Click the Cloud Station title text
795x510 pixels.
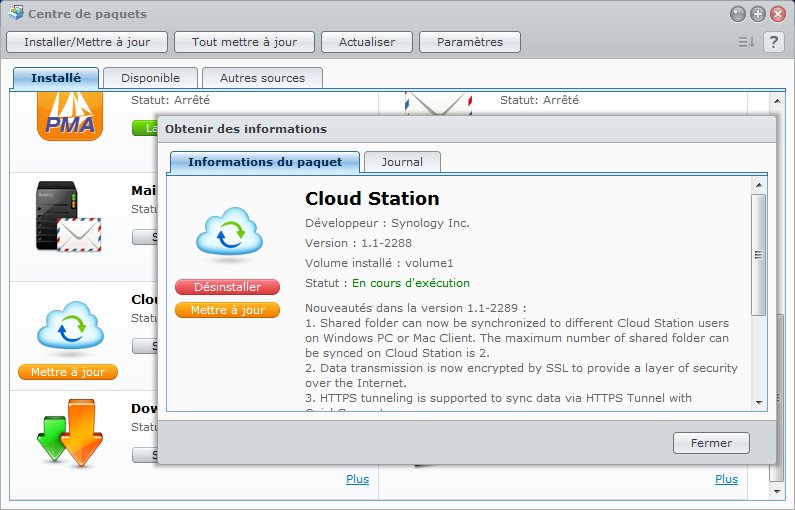[x=372, y=198]
